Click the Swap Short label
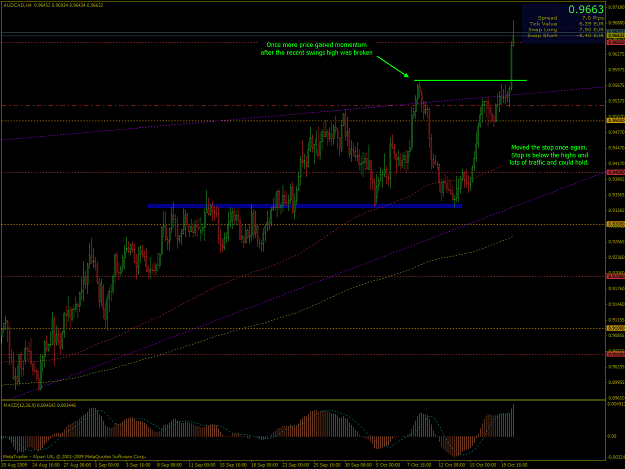The image size is (625, 469). [x=542, y=35]
